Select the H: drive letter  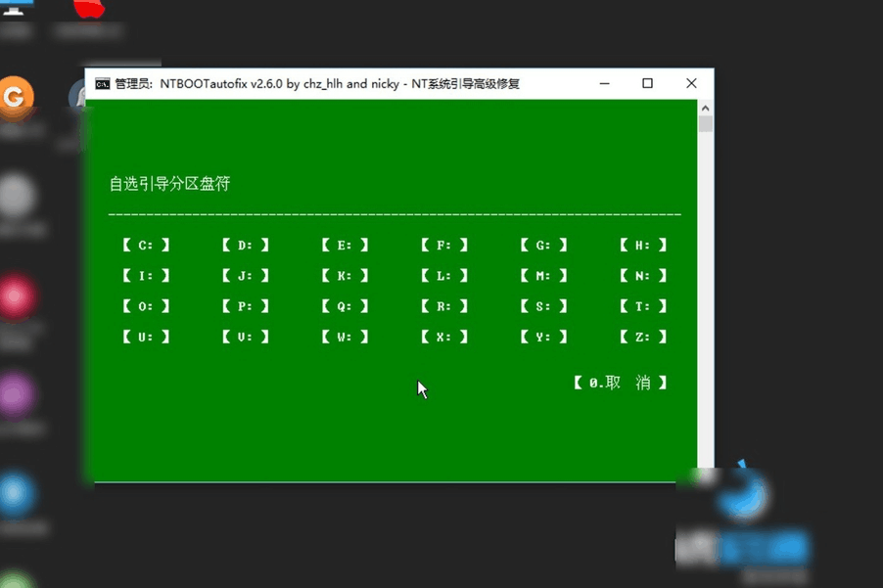[x=643, y=246]
